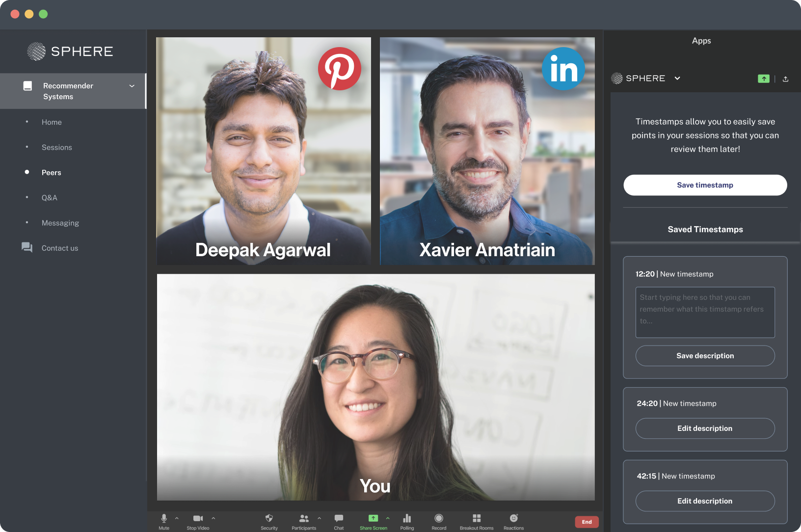Image resolution: width=801 pixels, height=532 pixels.
Task: Click the yellow minimize window button
Action: (29, 14)
